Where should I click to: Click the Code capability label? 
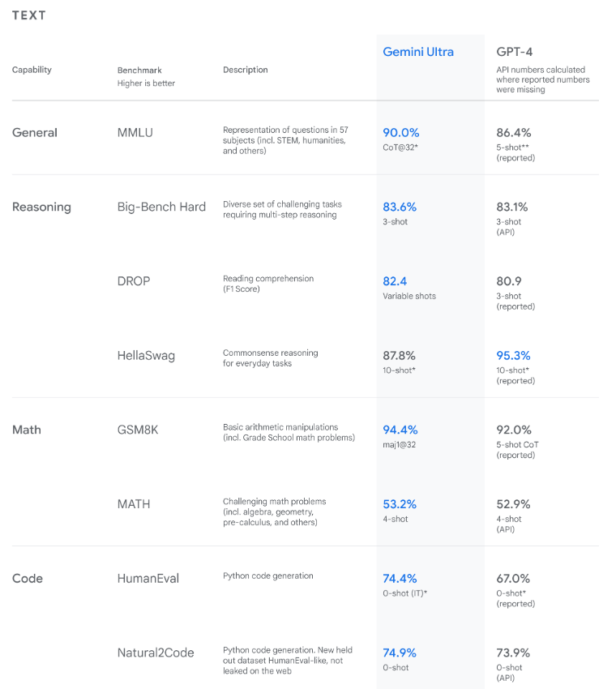click(x=28, y=578)
